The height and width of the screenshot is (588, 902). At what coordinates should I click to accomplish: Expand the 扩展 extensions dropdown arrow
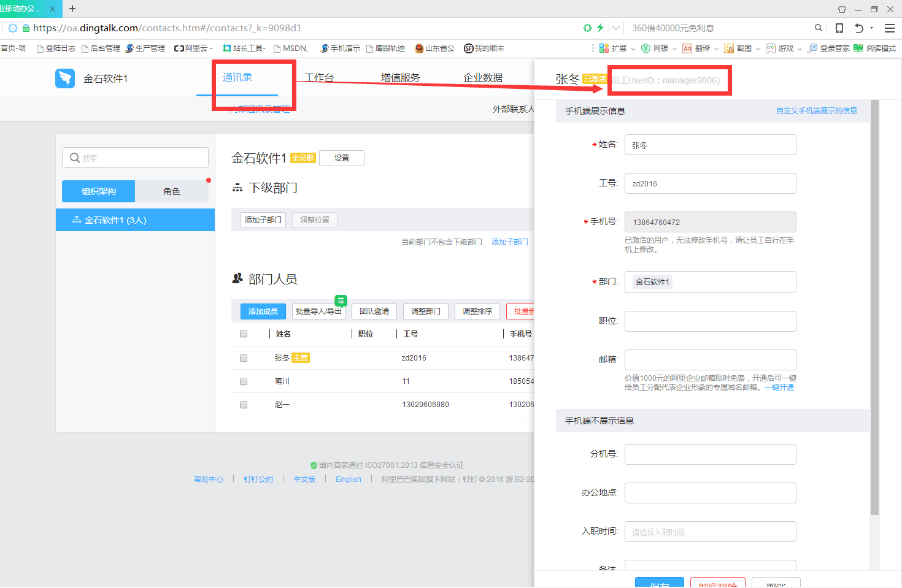(632, 48)
